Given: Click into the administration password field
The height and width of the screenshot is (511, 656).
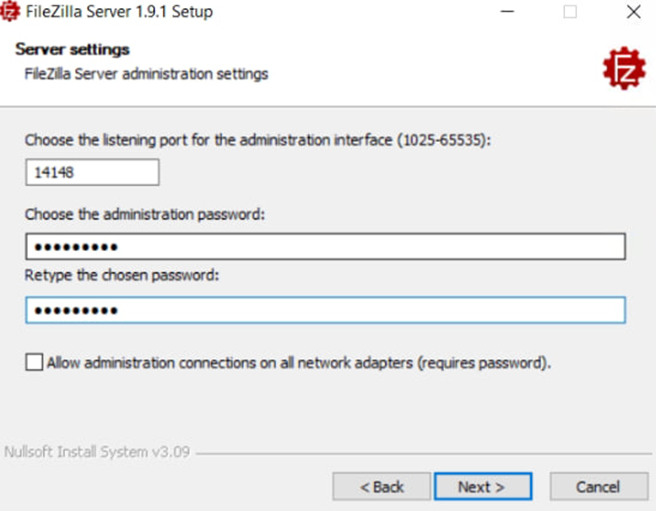Looking at the screenshot, I should coord(325,247).
